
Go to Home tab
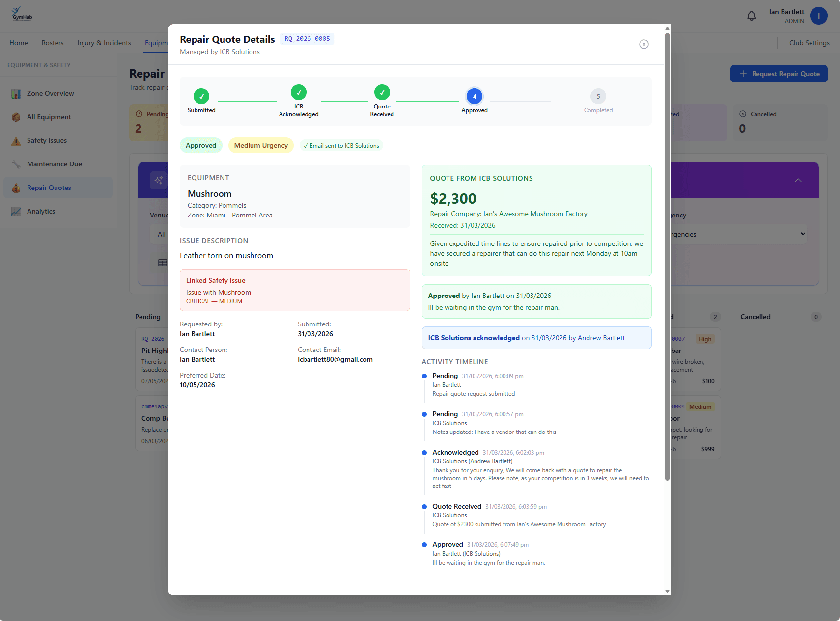point(19,43)
